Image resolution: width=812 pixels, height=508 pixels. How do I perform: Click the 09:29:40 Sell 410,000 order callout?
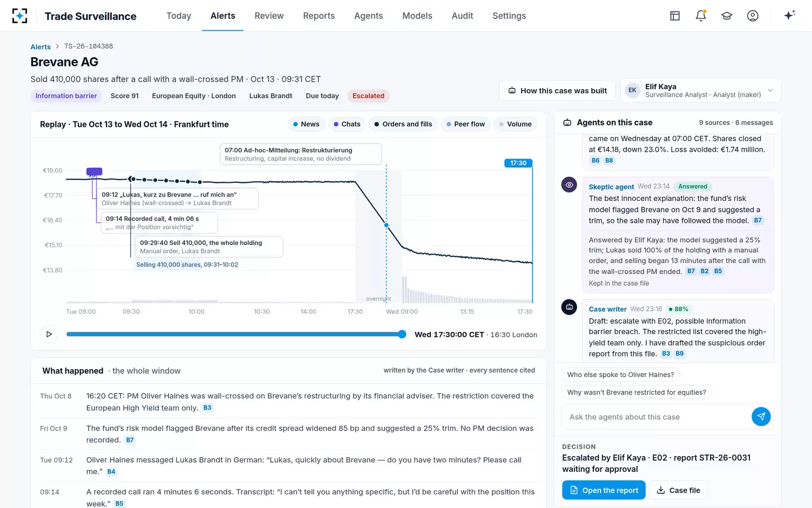pos(209,247)
